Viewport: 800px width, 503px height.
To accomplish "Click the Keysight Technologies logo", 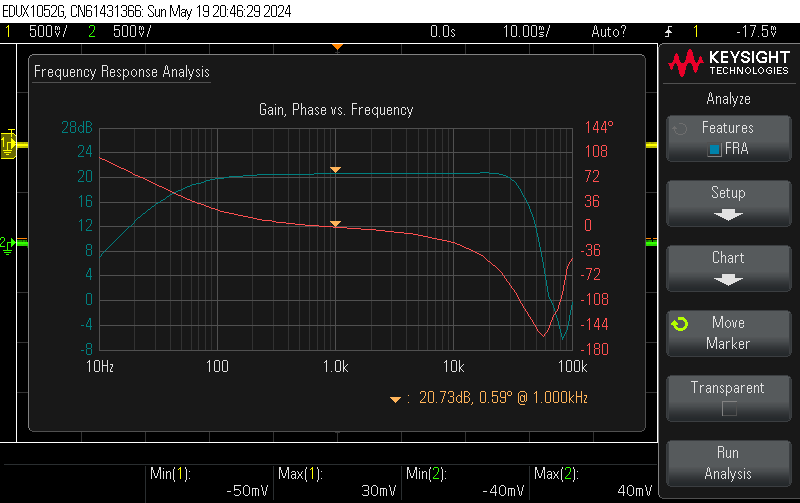I will (729, 63).
